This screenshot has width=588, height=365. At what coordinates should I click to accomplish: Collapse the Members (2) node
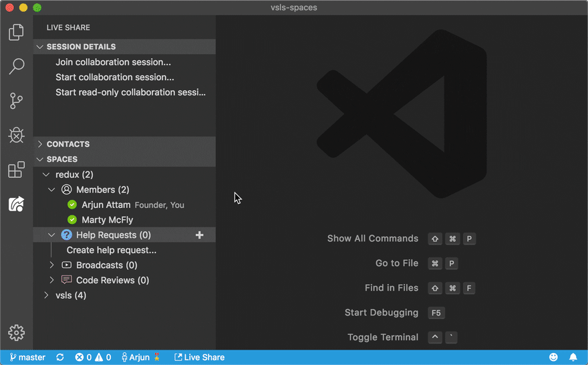(x=51, y=189)
